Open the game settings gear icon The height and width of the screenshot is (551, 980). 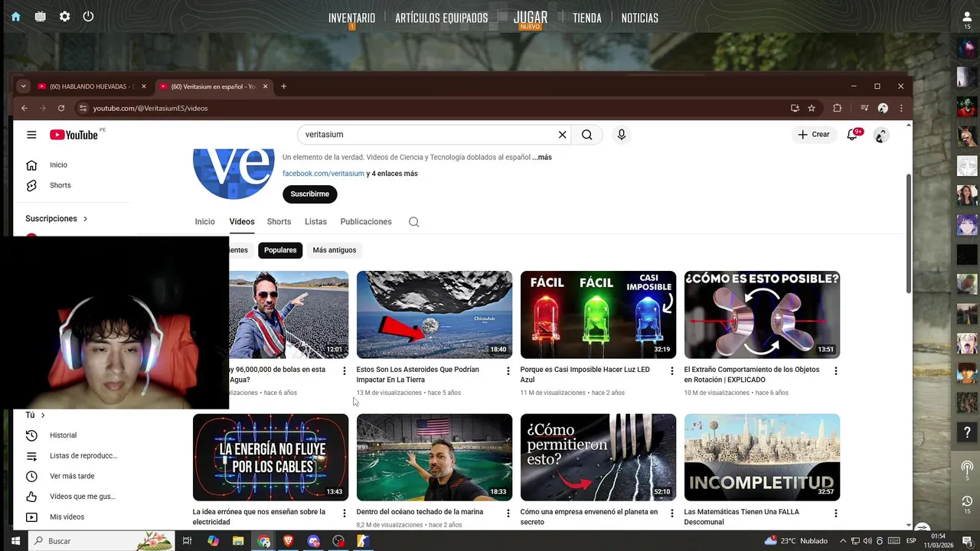(x=64, y=17)
